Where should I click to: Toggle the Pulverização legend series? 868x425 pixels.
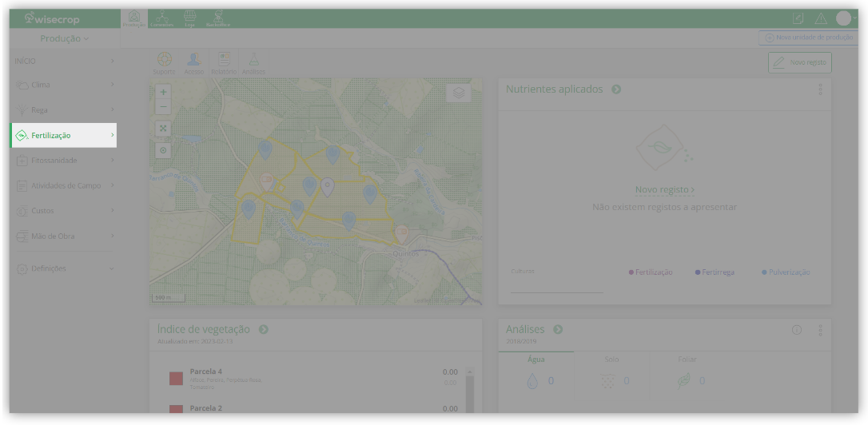tap(786, 272)
